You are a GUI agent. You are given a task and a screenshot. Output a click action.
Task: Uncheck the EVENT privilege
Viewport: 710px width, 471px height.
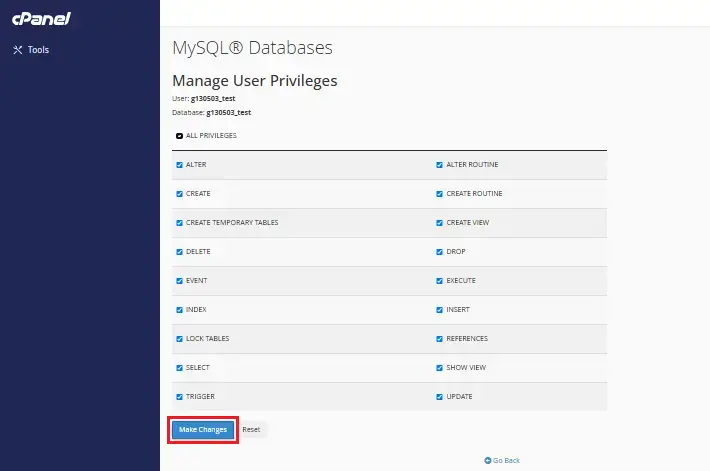pyautogui.click(x=179, y=281)
